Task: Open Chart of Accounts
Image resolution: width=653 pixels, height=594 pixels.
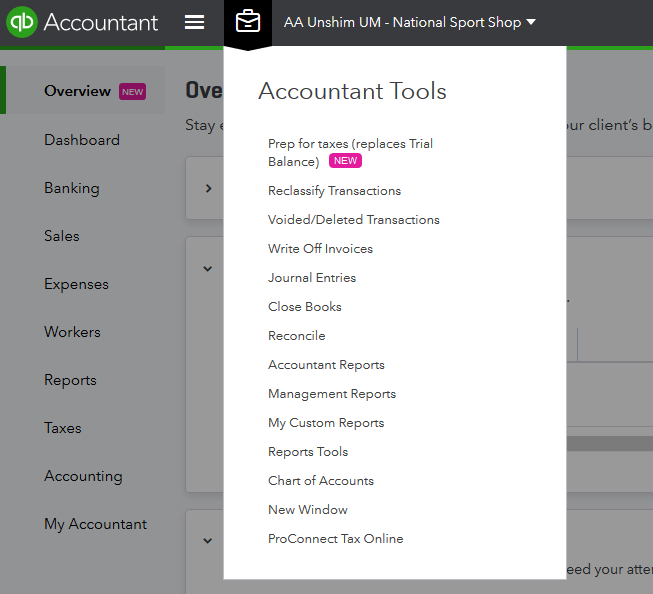Action: 321,481
